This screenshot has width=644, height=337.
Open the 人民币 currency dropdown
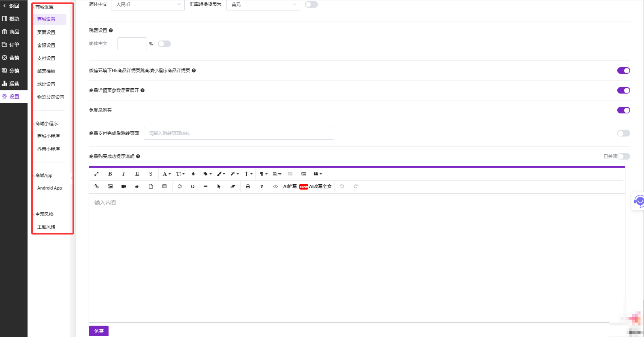tap(148, 4)
